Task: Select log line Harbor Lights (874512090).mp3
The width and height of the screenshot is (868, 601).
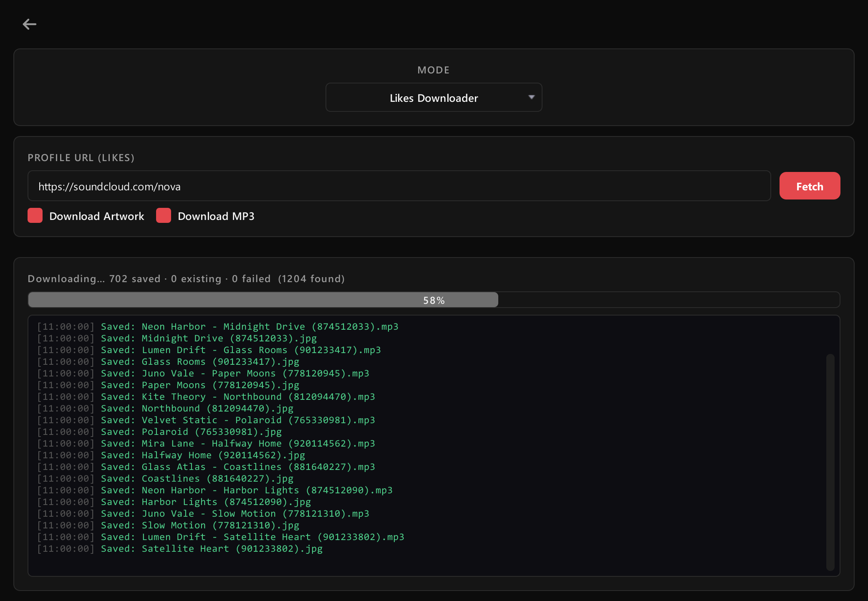Action: click(215, 490)
